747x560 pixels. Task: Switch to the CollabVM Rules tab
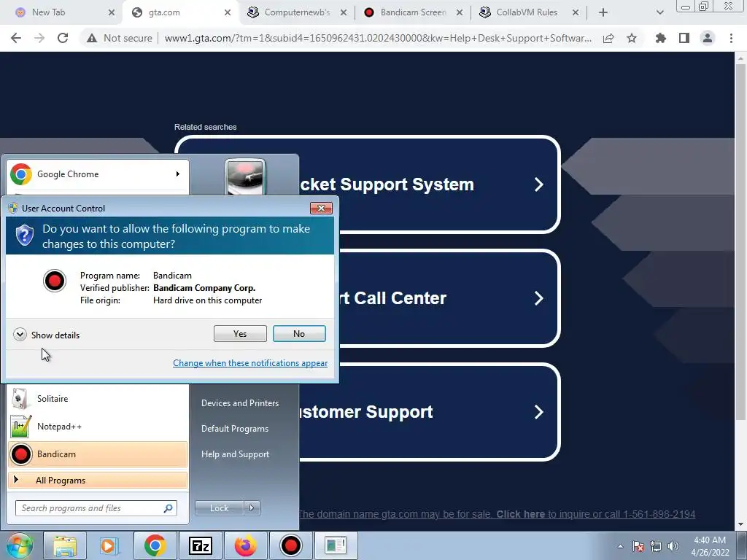pyautogui.click(x=527, y=12)
